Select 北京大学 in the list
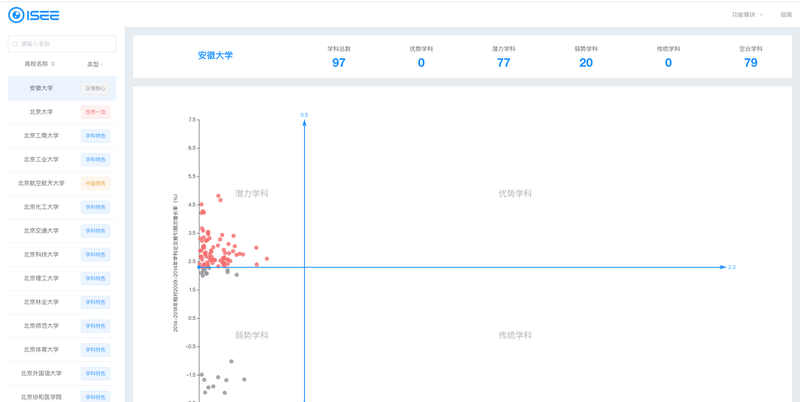Viewport: 800px width, 402px height. click(62, 112)
